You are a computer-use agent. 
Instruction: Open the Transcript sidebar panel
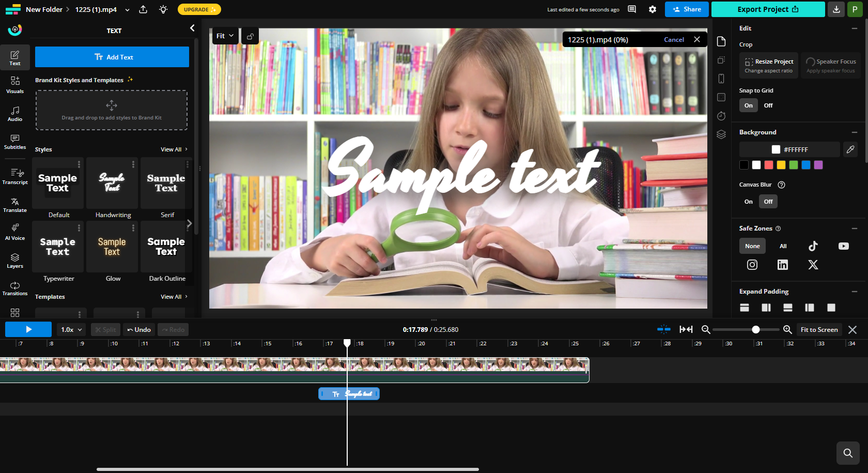pos(15,176)
